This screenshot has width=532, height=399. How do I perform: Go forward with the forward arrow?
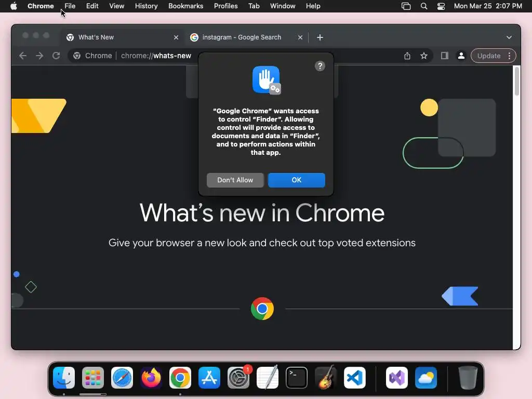(x=39, y=56)
